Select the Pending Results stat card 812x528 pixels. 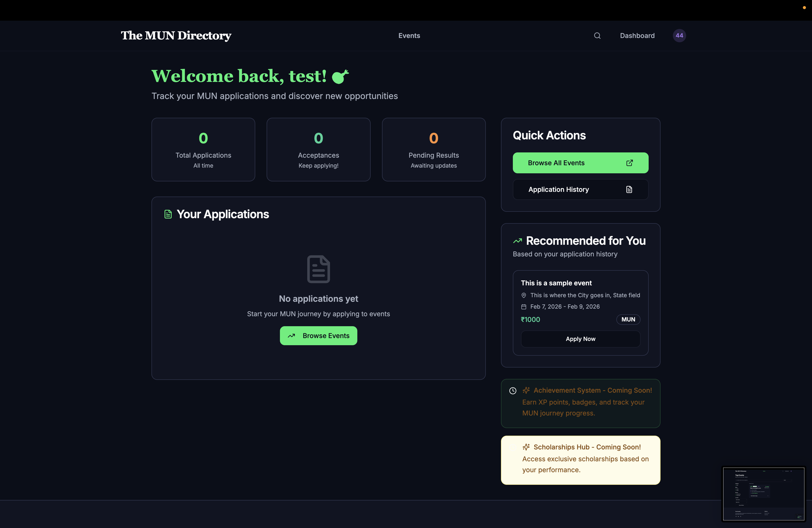click(434, 149)
